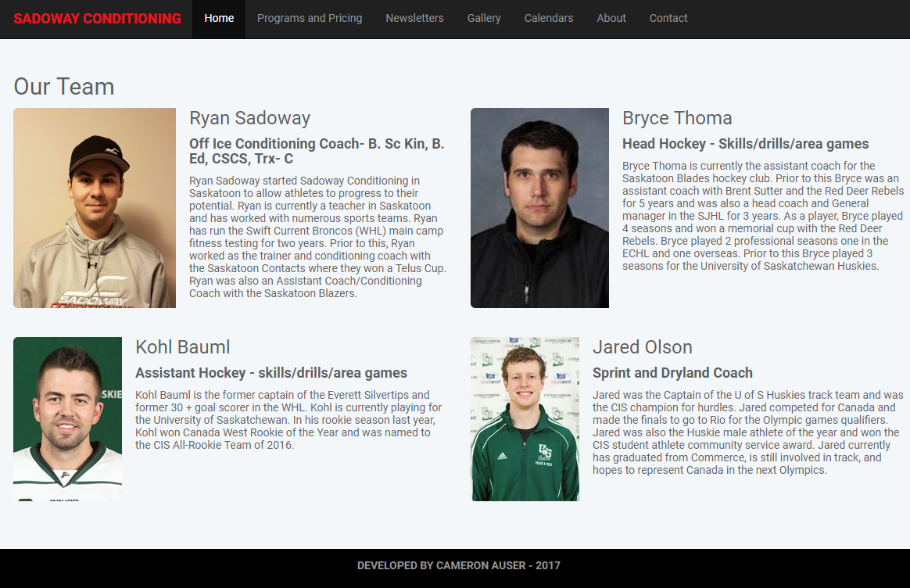Click Kohl Bauml's profile photo

point(67,419)
